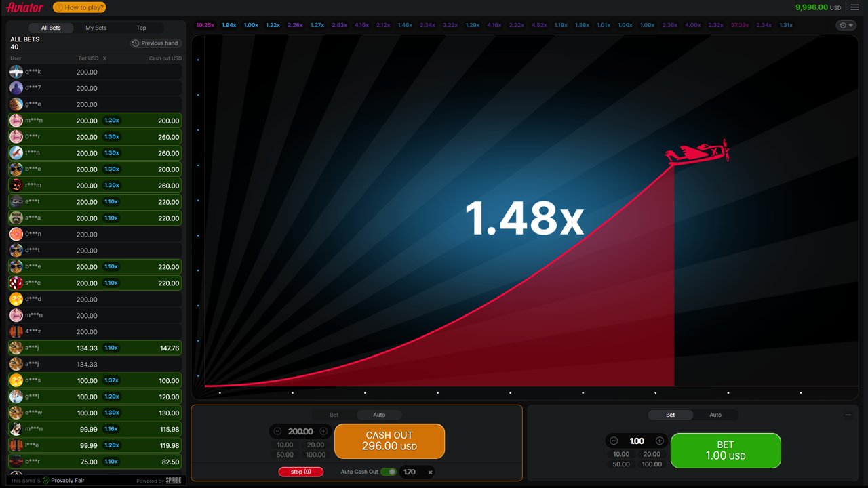Click avatar of user e***t

click(16, 202)
